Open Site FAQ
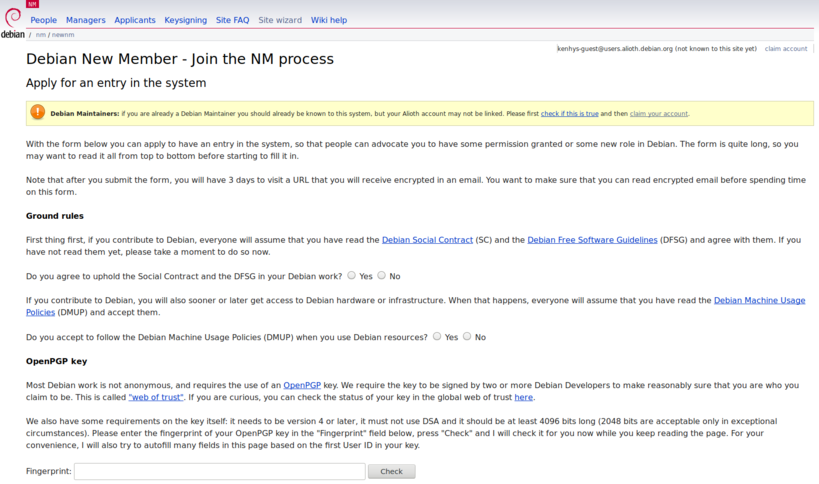The image size is (819, 484). click(232, 20)
